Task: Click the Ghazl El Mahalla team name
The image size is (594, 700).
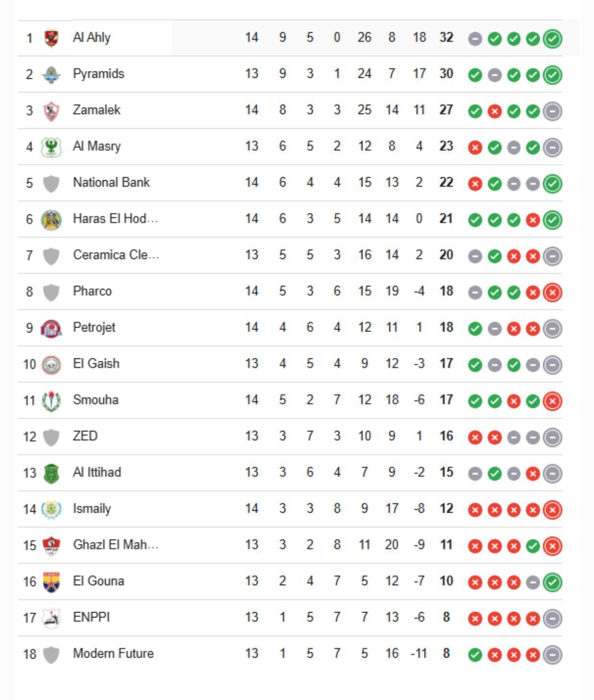Action: tap(115, 545)
